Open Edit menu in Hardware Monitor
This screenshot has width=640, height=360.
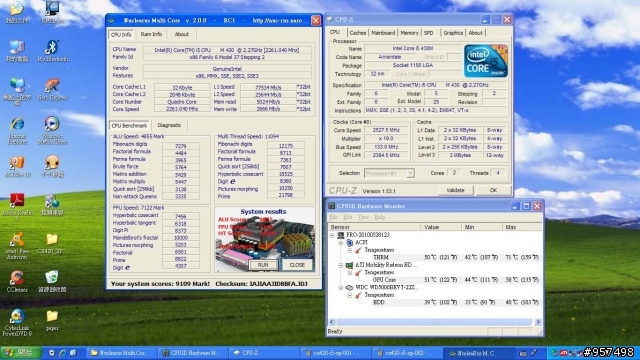pos(347,217)
